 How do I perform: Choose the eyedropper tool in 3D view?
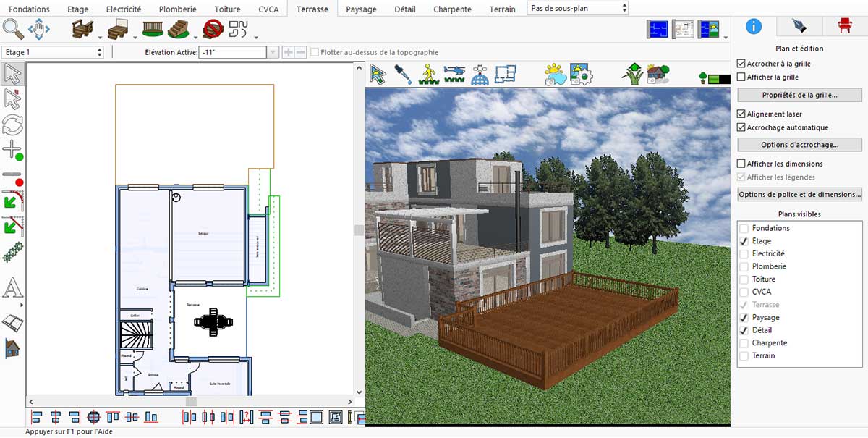pyautogui.click(x=403, y=74)
